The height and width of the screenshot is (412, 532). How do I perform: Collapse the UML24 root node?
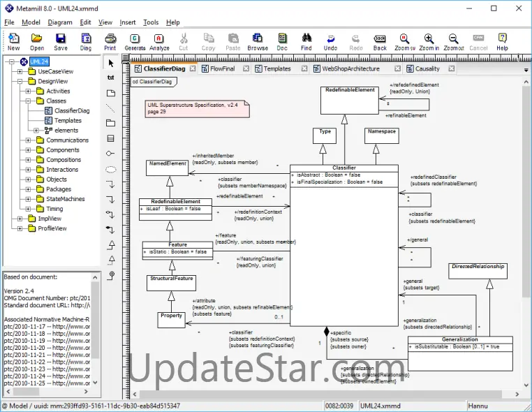point(12,61)
